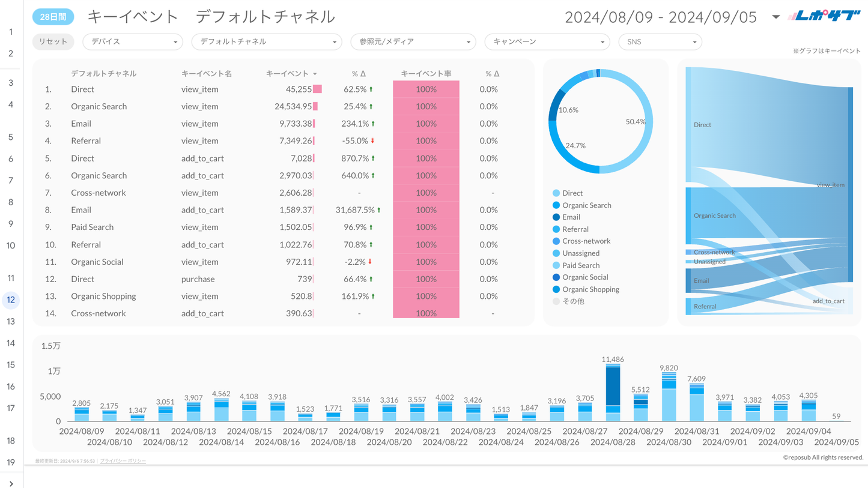Open the プライバシー ポリシー link
This screenshot has width=868, height=488.
(123, 461)
